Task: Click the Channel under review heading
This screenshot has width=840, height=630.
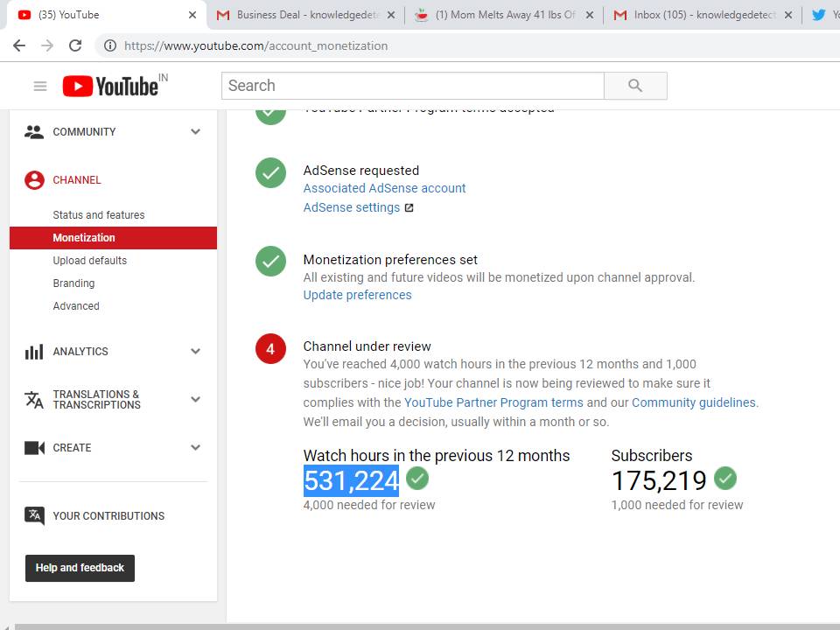Action: point(367,346)
